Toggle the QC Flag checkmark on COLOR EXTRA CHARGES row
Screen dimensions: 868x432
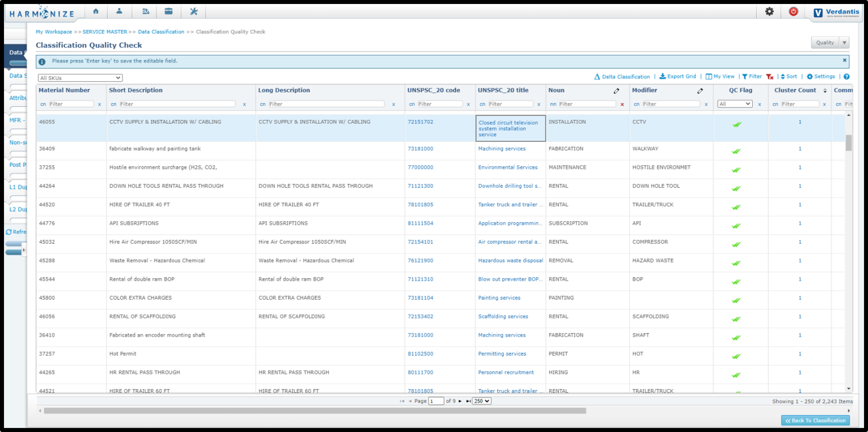(736, 301)
